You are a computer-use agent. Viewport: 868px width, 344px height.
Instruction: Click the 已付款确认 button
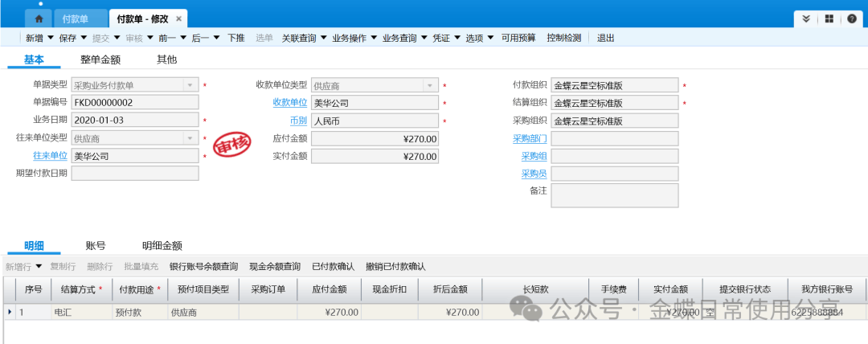click(333, 267)
